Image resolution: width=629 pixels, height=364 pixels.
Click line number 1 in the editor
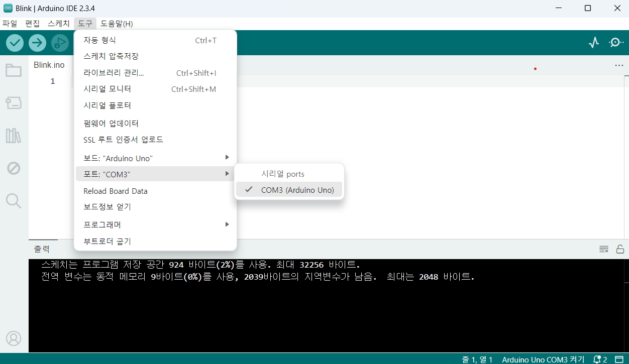52,81
